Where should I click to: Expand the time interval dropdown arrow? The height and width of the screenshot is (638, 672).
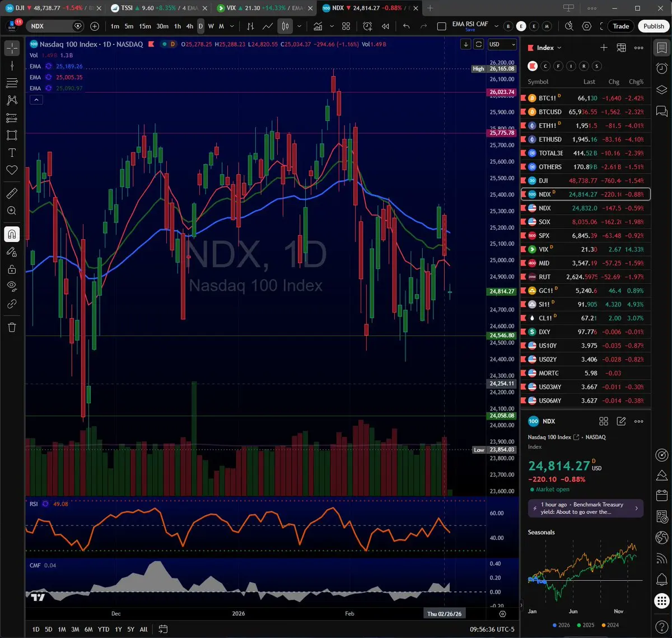coord(232,26)
